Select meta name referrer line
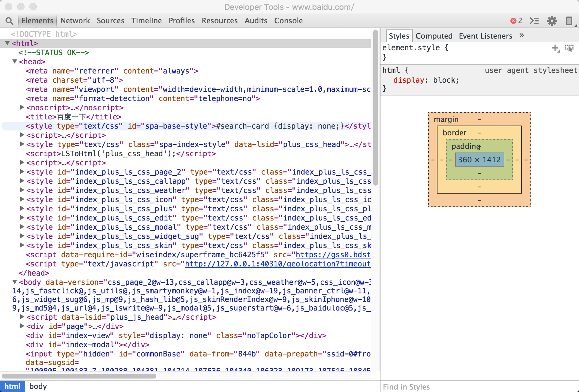The height and width of the screenshot is (392, 579). click(x=112, y=71)
